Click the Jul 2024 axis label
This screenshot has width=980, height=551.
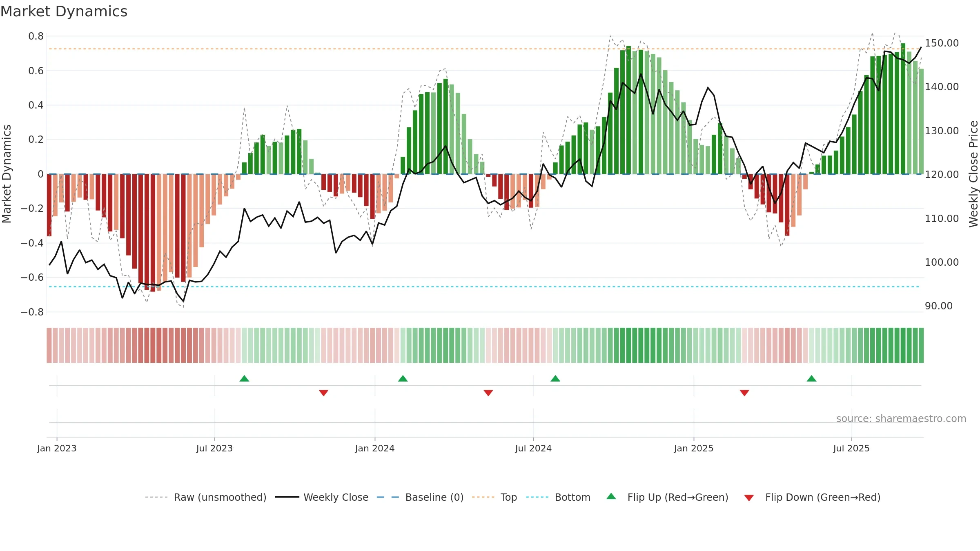[533, 448]
